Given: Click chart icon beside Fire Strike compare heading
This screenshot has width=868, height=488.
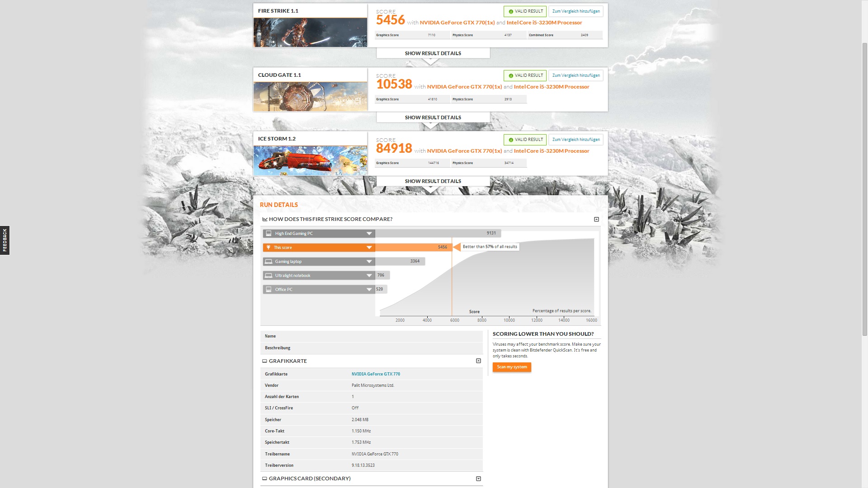Looking at the screenshot, I should [x=264, y=219].
